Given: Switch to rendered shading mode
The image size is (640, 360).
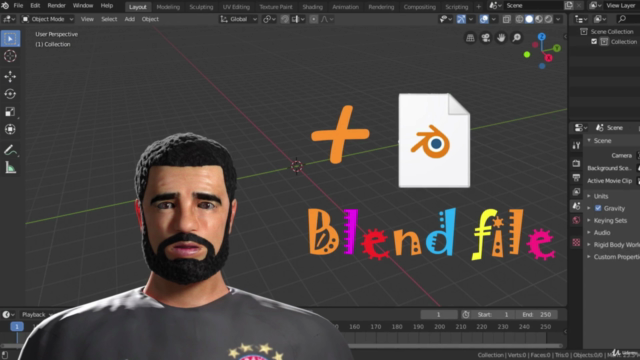Looking at the screenshot, I should point(549,19).
